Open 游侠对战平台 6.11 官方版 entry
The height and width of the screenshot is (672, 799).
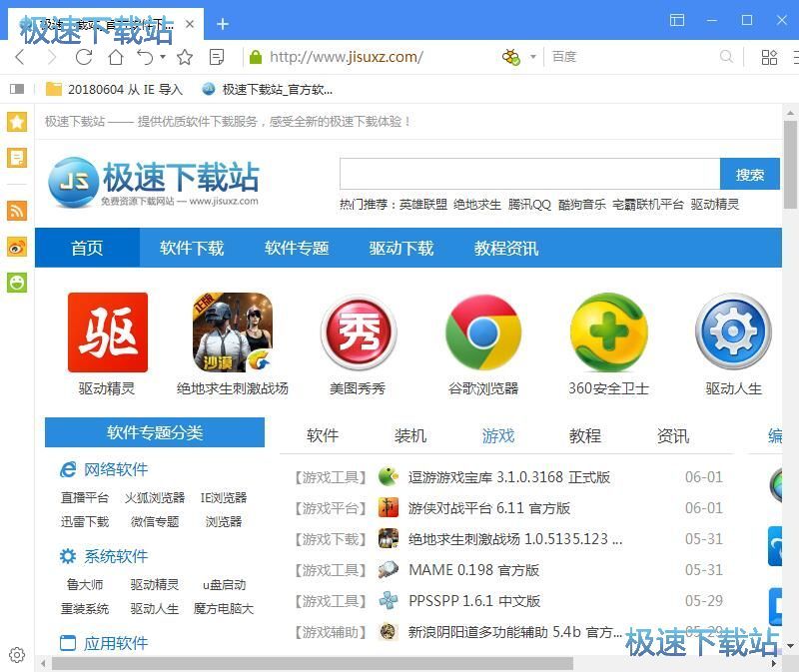(489, 508)
